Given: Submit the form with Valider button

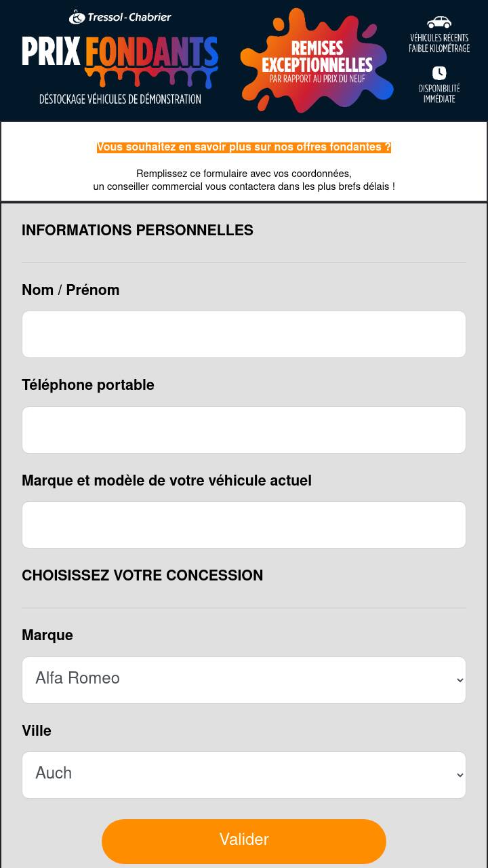Looking at the screenshot, I should coord(244,842).
